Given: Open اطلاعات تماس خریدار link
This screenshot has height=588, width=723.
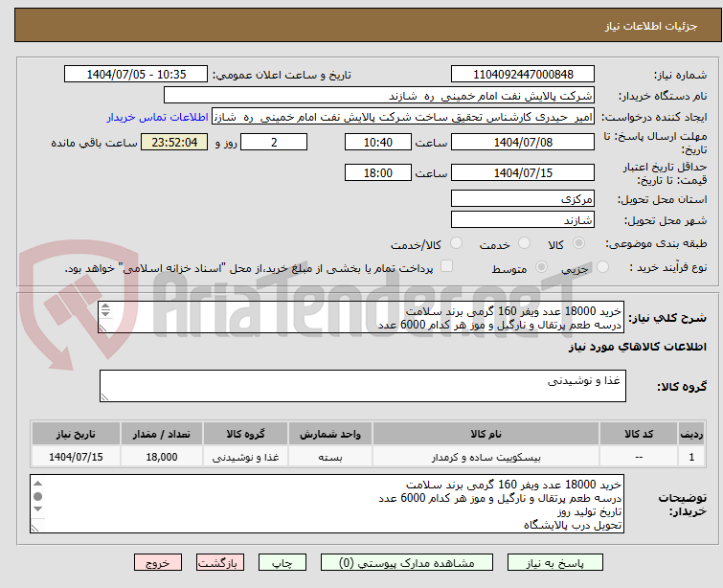Looking at the screenshot, I should [x=158, y=117].
